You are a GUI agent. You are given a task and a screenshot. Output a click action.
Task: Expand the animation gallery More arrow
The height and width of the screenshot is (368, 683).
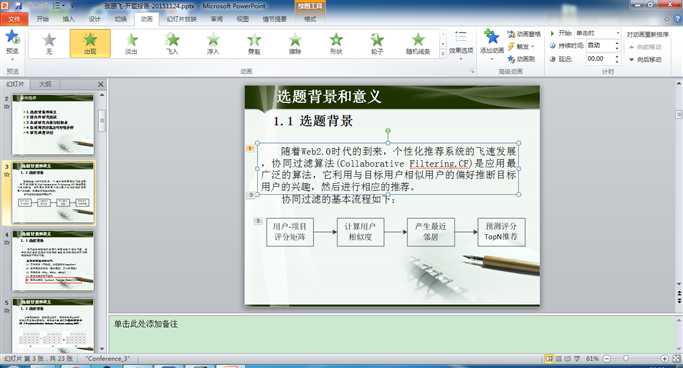click(x=443, y=54)
